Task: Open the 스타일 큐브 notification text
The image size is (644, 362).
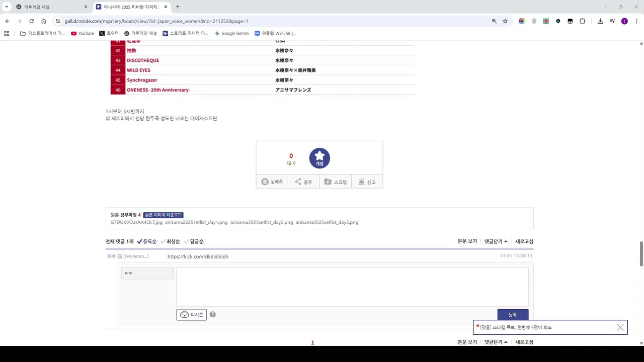Action: 516,327
